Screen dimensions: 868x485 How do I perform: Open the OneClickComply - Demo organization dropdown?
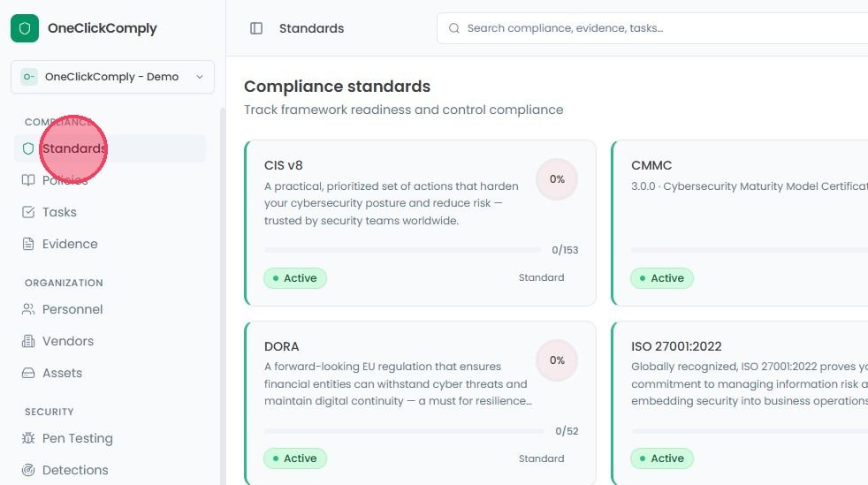112,77
